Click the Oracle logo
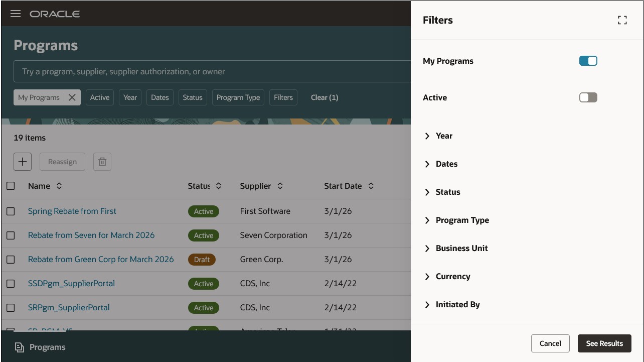Screen dimensions: 644x362 pos(55,14)
